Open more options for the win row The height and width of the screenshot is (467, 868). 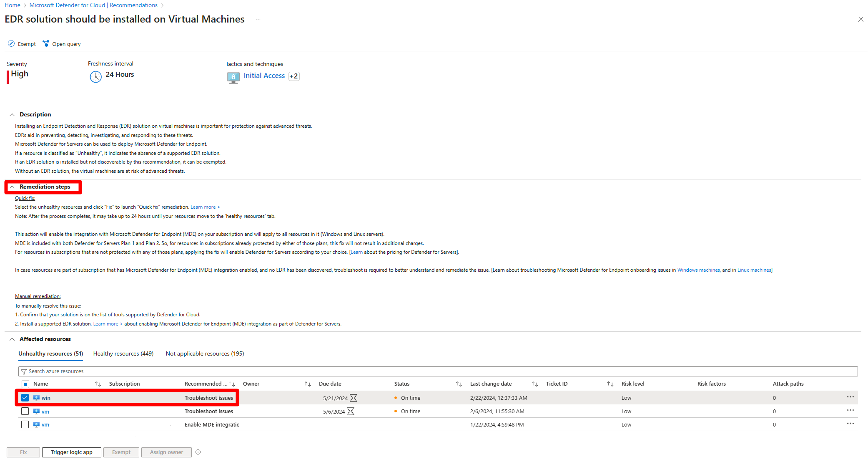(850, 397)
